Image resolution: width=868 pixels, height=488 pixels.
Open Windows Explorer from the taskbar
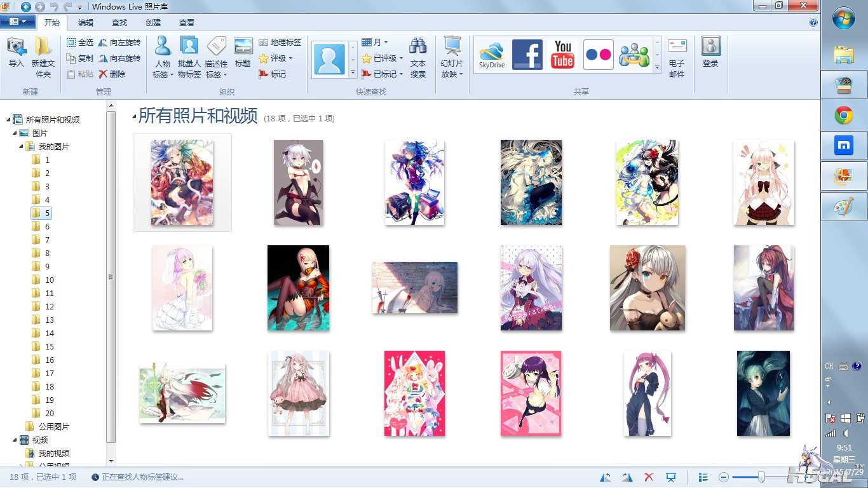tap(844, 55)
